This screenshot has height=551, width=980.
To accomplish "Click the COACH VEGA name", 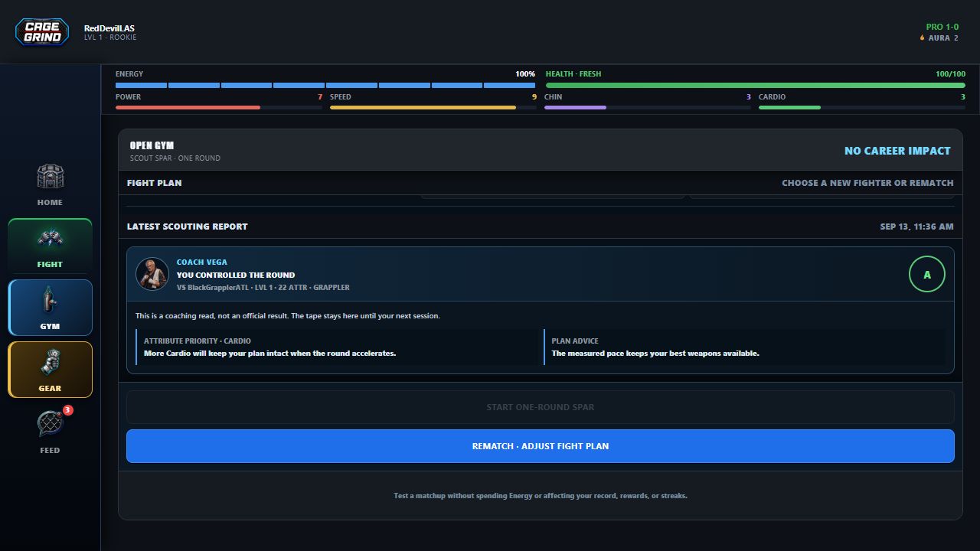I will (202, 262).
